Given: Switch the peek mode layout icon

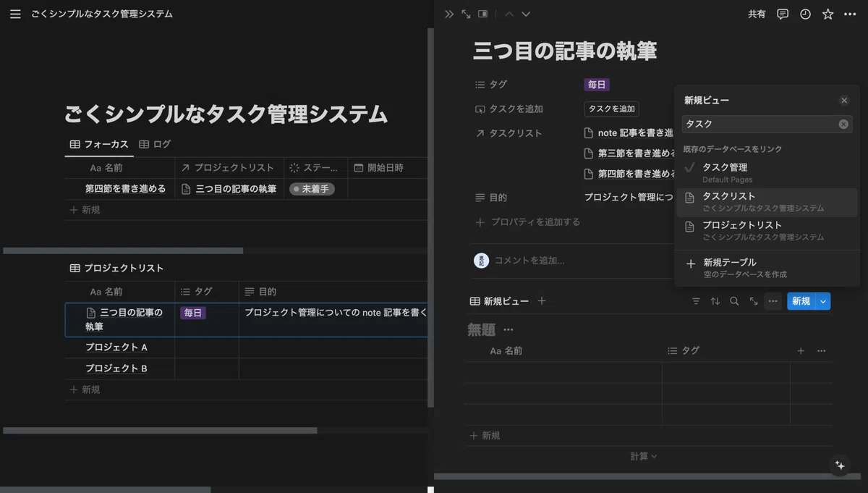Looking at the screenshot, I should (x=482, y=14).
